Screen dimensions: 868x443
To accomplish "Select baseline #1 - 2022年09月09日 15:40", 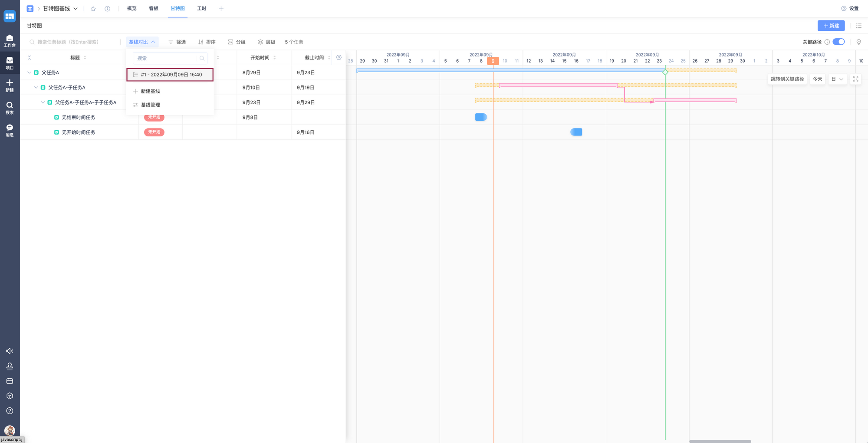I will point(170,75).
